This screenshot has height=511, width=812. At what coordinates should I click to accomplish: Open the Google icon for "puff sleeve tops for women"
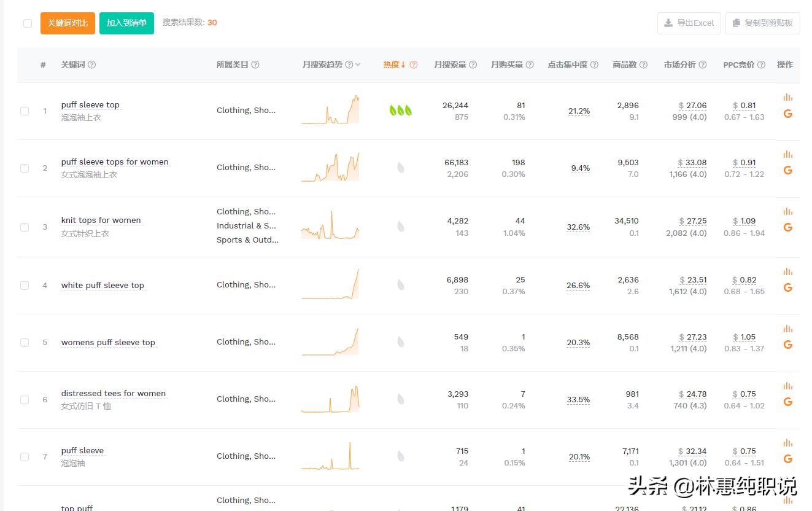(x=787, y=170)
